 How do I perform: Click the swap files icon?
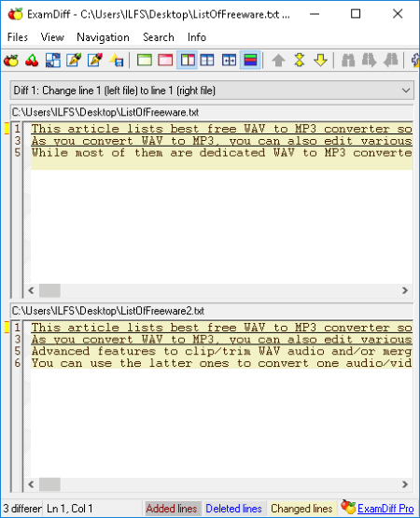53,61
